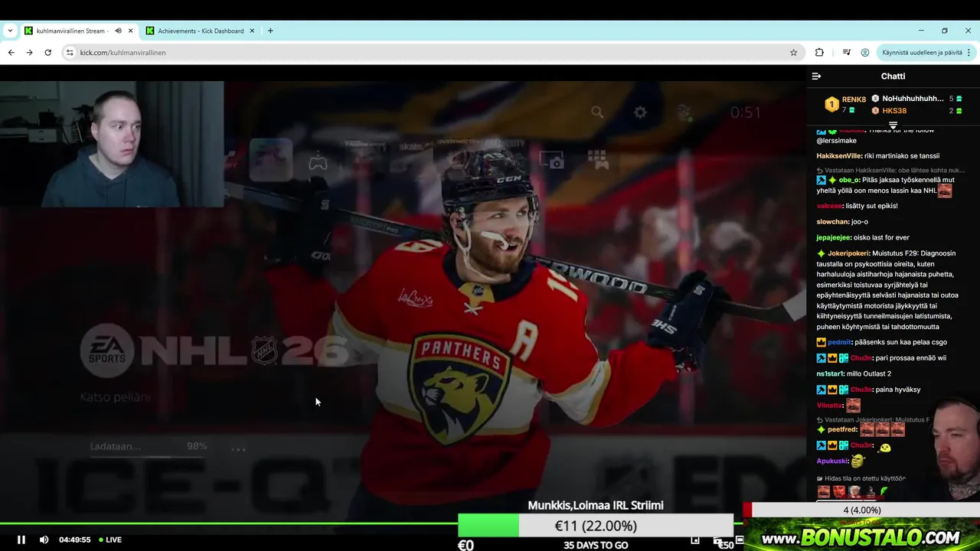Image resolution: width=980 pixels, height=551 pixels.
Task: Go forward in browser history
Action: [29, 52]
